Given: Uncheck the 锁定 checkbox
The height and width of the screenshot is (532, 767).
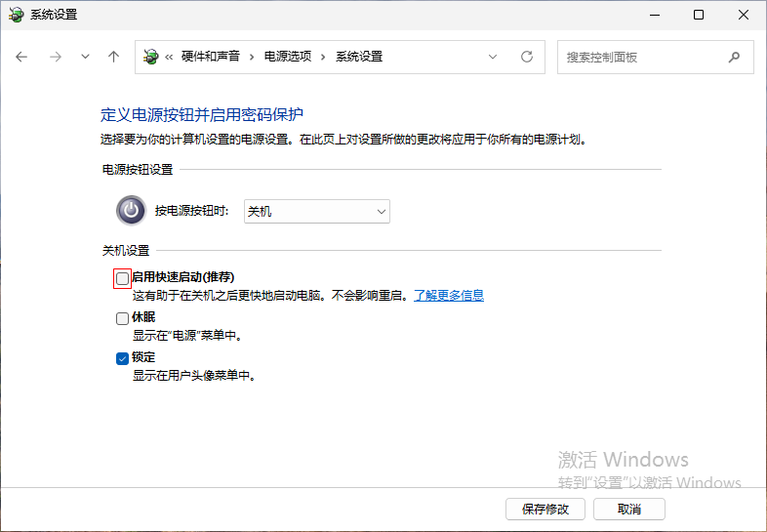Looking at the screenshot, I should pos(122,359).
